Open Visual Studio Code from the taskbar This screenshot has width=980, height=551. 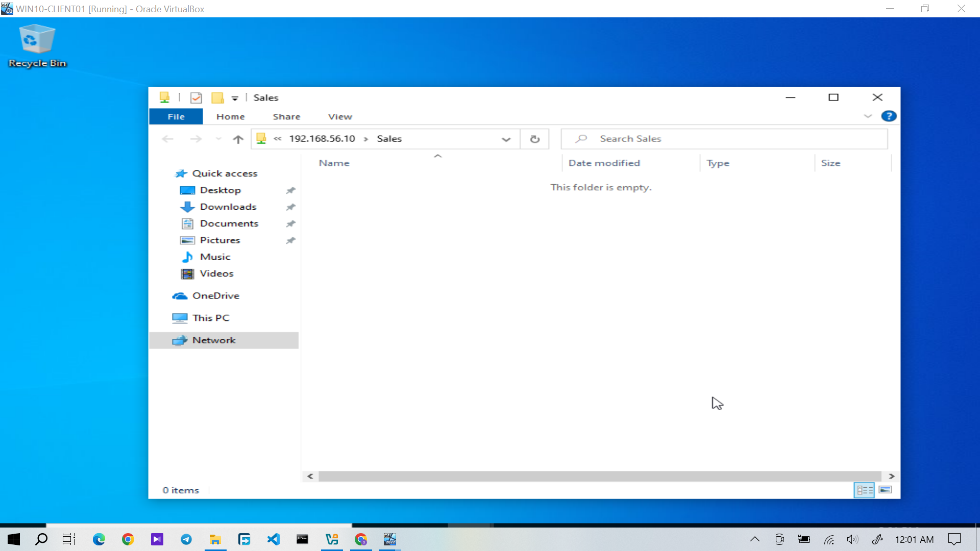coord(274,539)
